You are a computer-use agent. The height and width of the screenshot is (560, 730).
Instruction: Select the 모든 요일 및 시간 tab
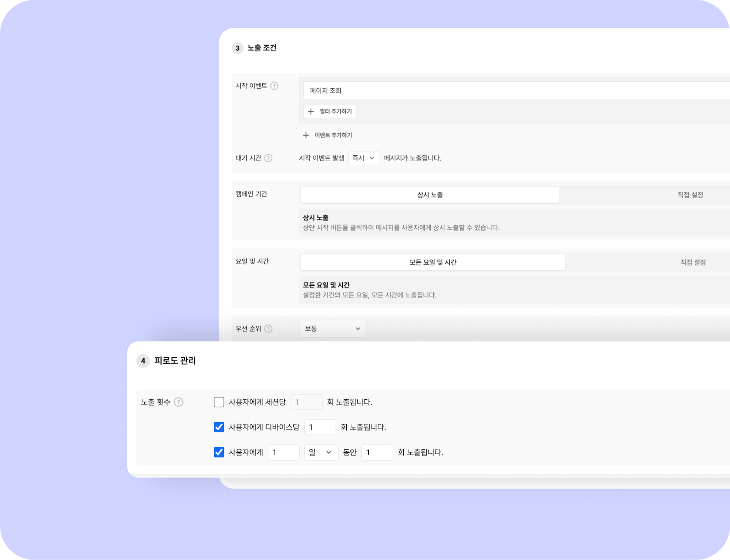[x=433, y=262]
